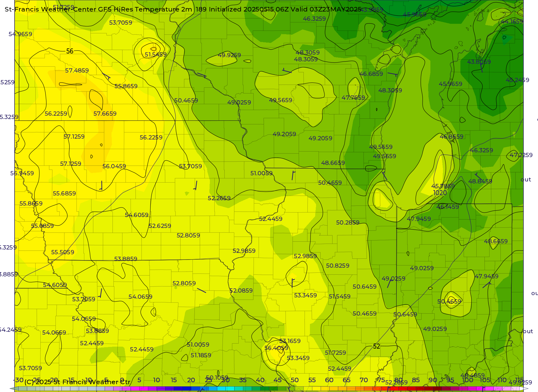Click the wind barb below the 57.4859 label
This screenshot has height=392, width=538.
[106, 76]
